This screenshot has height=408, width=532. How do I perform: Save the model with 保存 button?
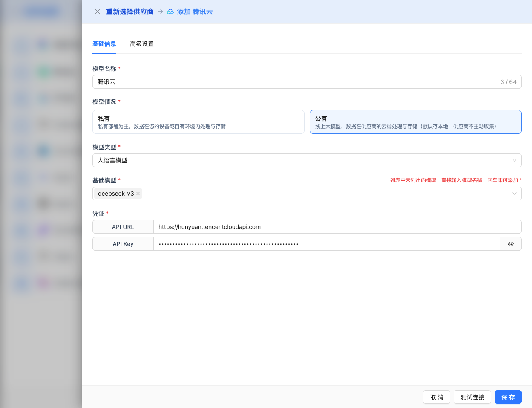click(508, 397)
